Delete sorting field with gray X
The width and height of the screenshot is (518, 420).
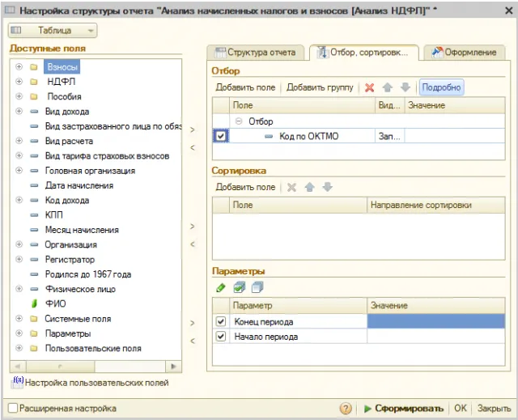click(291, 187)
